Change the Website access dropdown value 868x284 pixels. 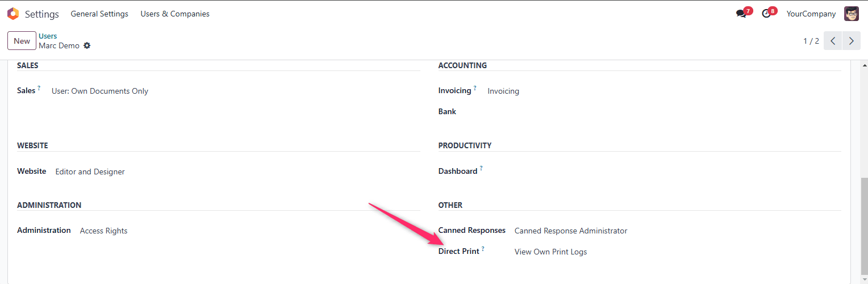(90, 172)
